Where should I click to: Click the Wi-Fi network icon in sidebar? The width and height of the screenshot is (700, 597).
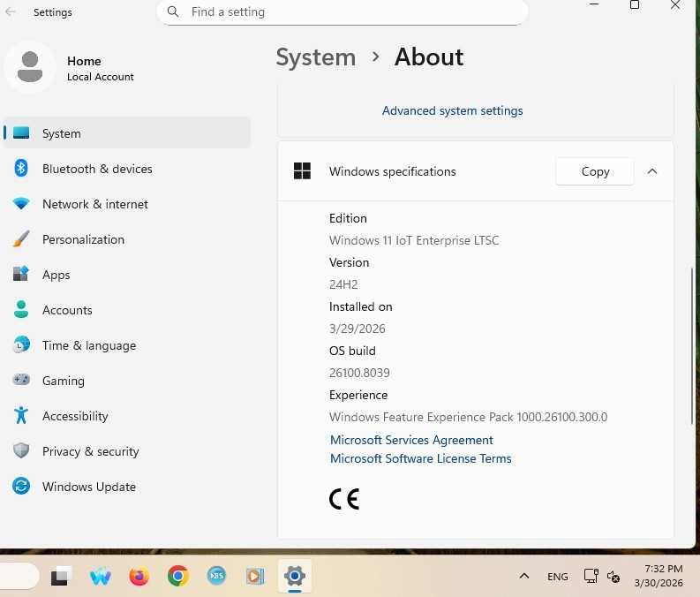[x=21, y=204]
